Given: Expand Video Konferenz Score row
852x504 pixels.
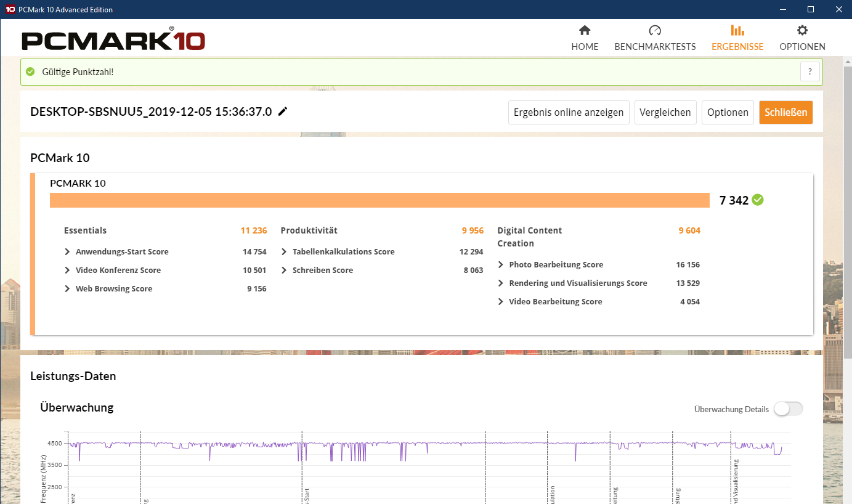Looking at the screenshot, I should click(x=67, y=270).
